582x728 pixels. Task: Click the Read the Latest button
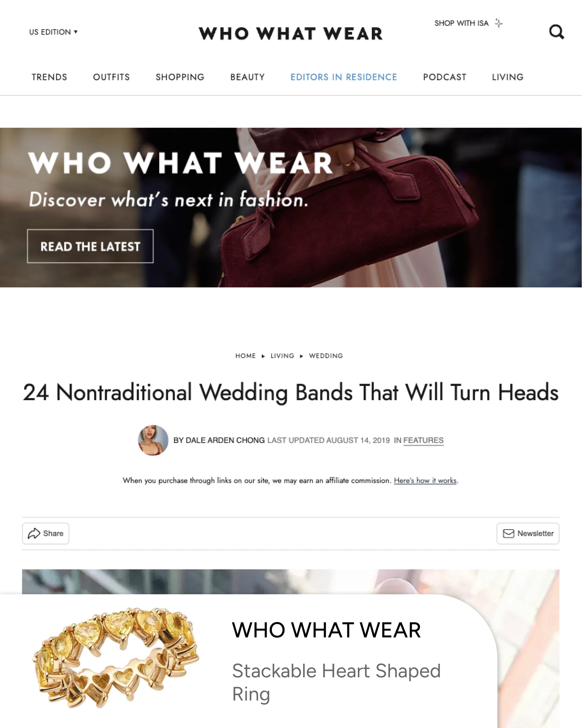[x=90, y=246]
